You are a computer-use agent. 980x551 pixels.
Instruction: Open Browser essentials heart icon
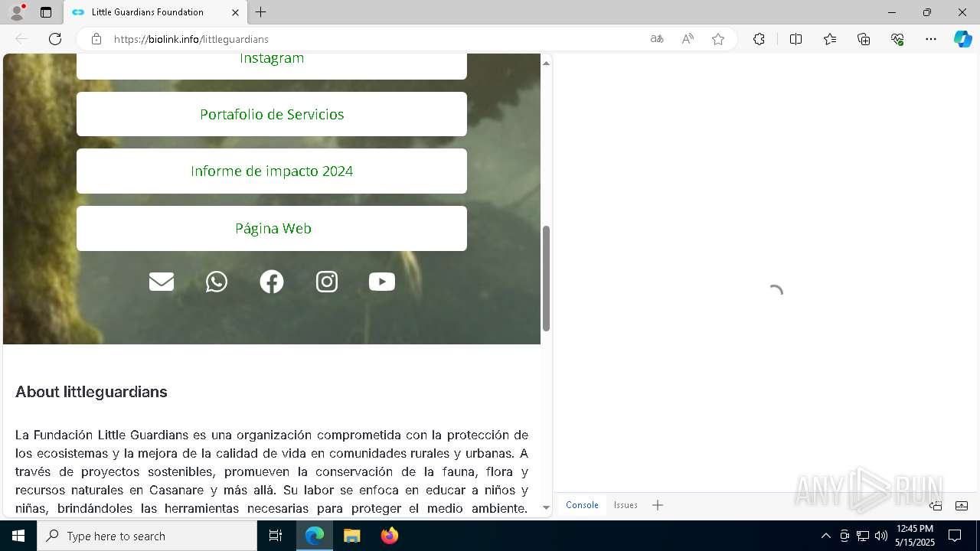(897, 39)
